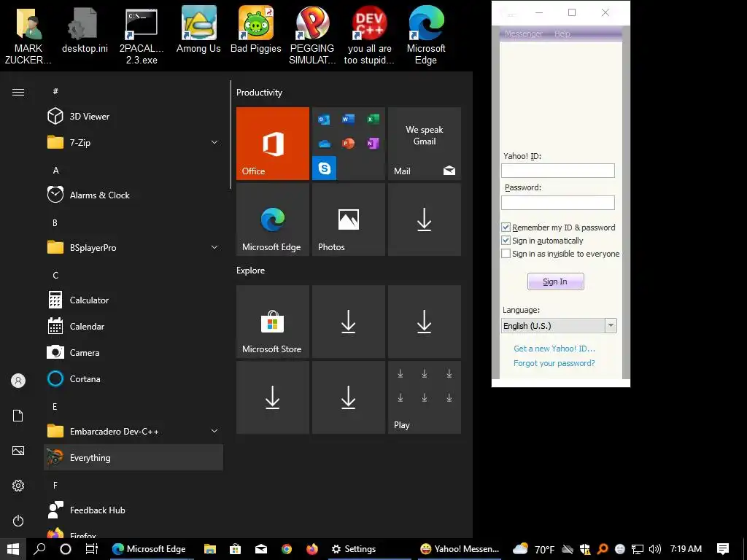Select the 2PACAL... 2.3.exe desktop shortcut
This screenshot has width=747, height=560.
point(142,36)
